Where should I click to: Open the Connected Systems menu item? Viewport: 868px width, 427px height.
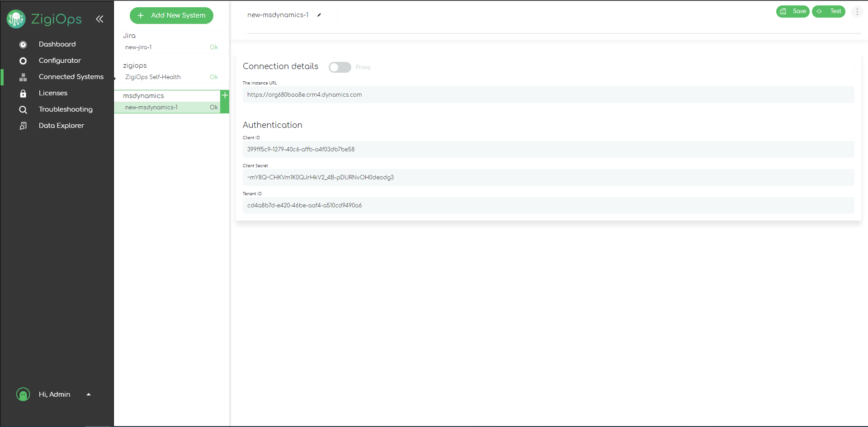tap(71, 77)
